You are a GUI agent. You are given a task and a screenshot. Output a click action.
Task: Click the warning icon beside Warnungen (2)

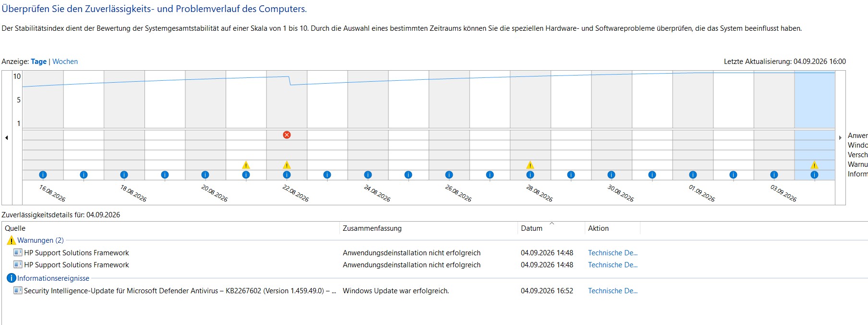coord(11,240)
